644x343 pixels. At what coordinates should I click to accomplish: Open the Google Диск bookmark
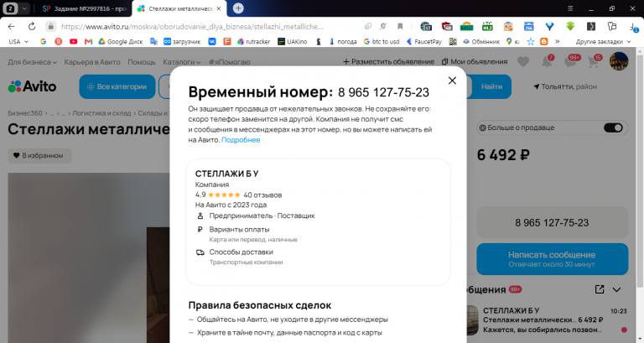121,41
